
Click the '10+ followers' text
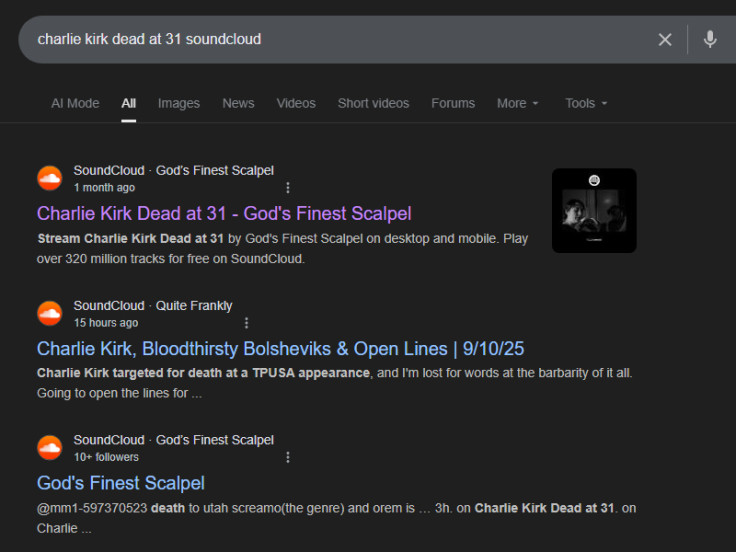[x=106, y=457]
